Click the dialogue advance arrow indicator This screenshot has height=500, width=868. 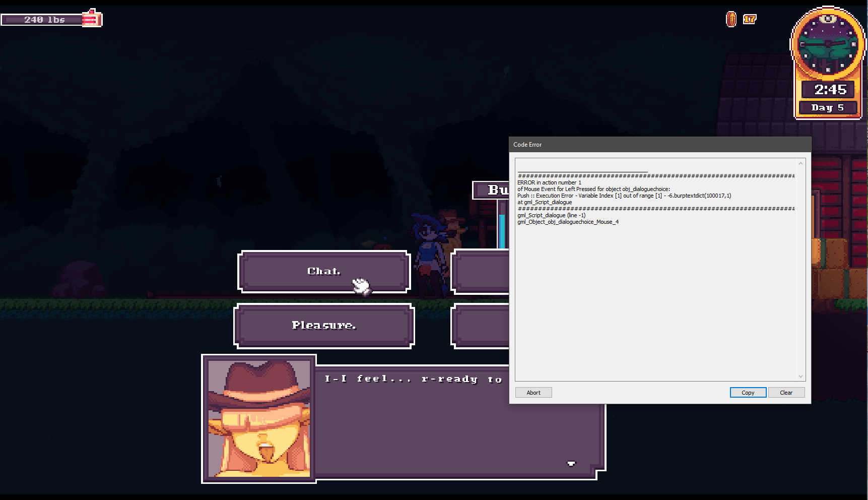(x=571, y=463)
